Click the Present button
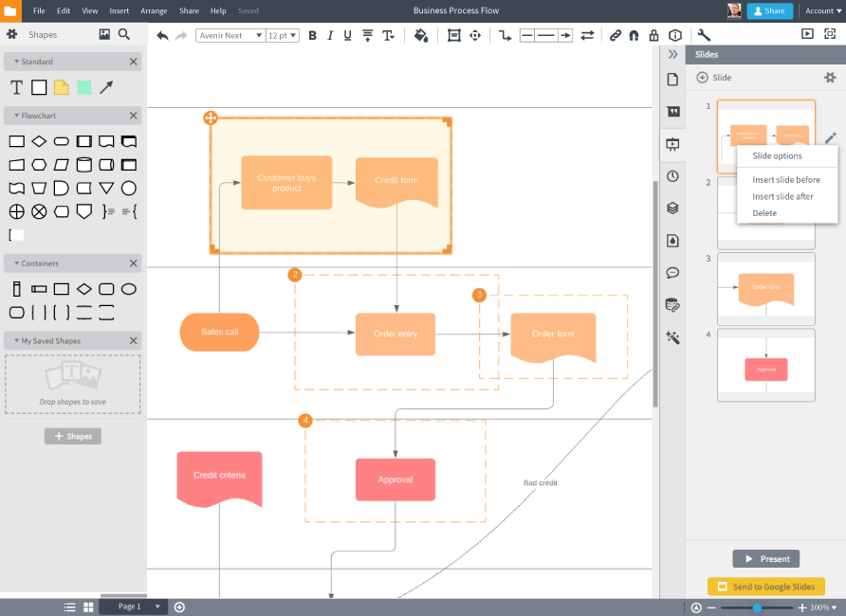The image size is (846, 616). click(x=766, y=559)
